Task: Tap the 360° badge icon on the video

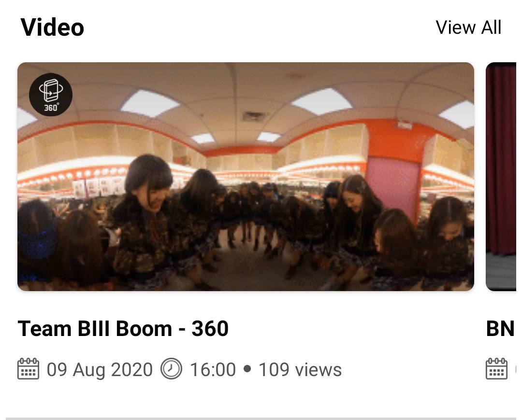Action: point(51,95)
